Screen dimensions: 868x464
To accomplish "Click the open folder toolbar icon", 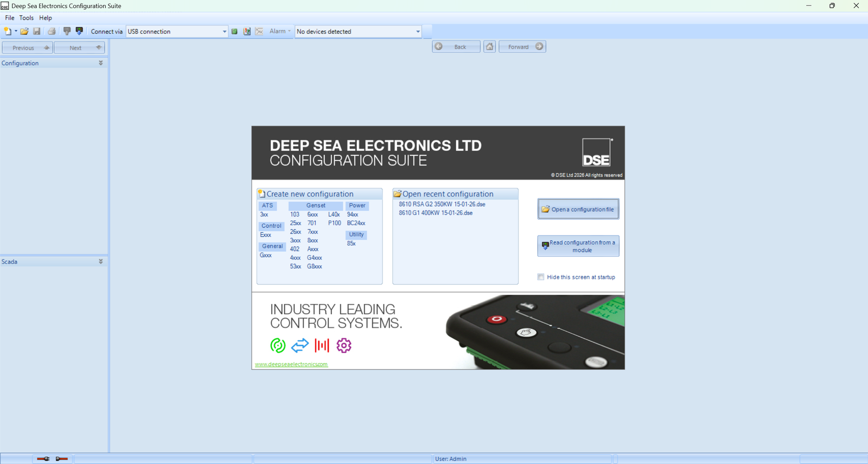I will coord(24,31).
